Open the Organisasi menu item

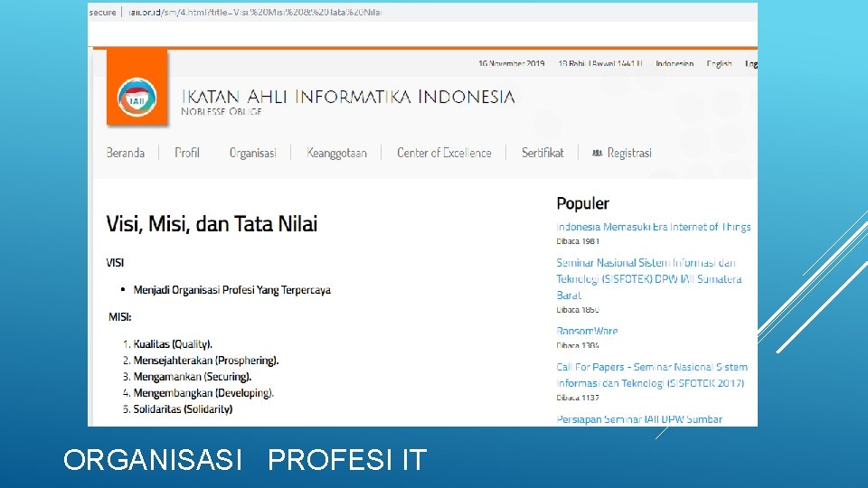(x=253, y=154)
